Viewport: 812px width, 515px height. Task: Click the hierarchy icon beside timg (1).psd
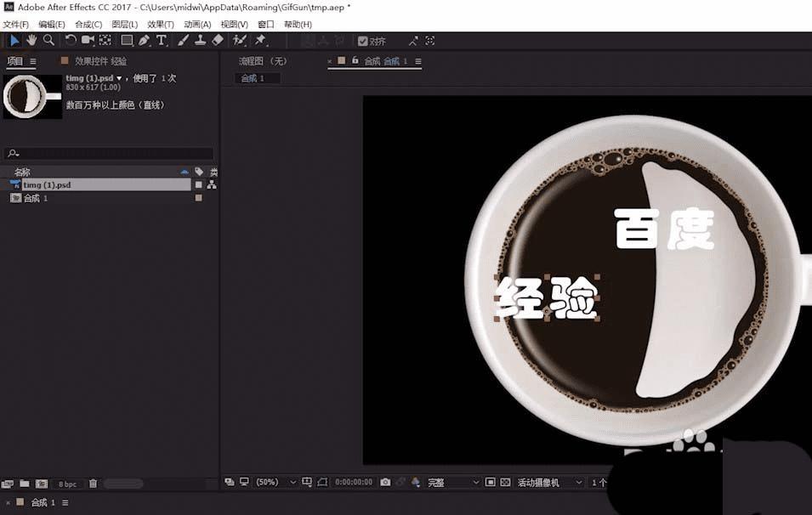coord(211,184)
